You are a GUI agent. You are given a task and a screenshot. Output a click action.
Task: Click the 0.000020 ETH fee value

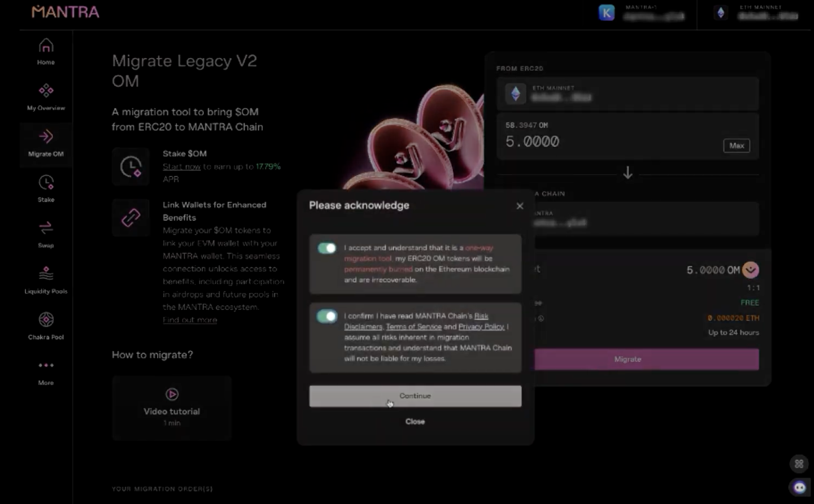click(x=733, y=318)
